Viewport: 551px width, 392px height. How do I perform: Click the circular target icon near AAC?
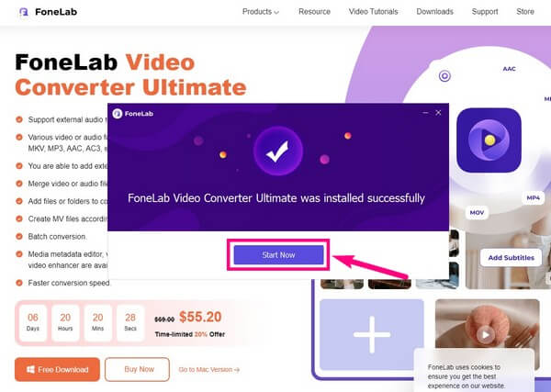(444, 76)
